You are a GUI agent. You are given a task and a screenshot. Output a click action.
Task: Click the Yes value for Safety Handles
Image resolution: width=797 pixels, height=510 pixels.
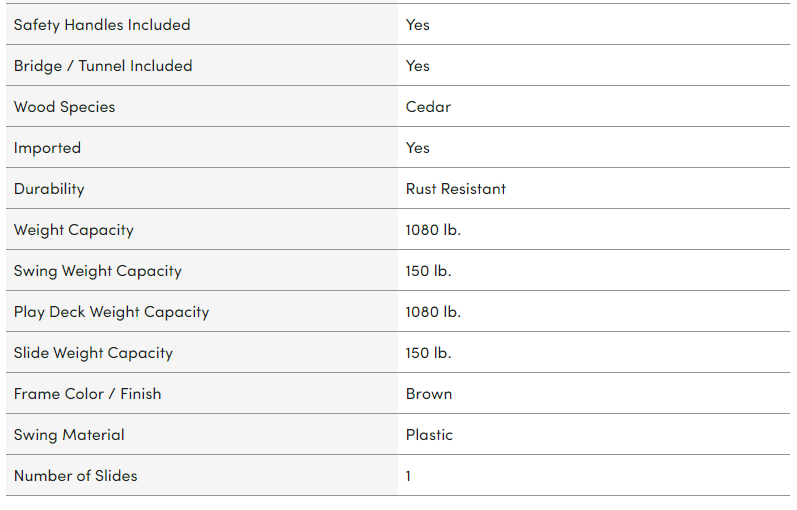[x=418, y=24]
